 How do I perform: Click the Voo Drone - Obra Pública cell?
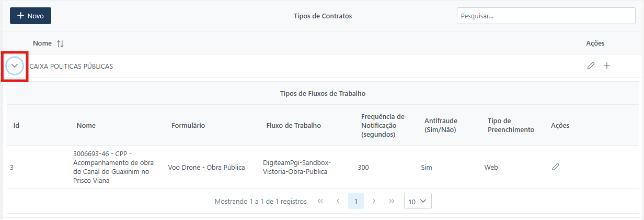coord(206,168)
